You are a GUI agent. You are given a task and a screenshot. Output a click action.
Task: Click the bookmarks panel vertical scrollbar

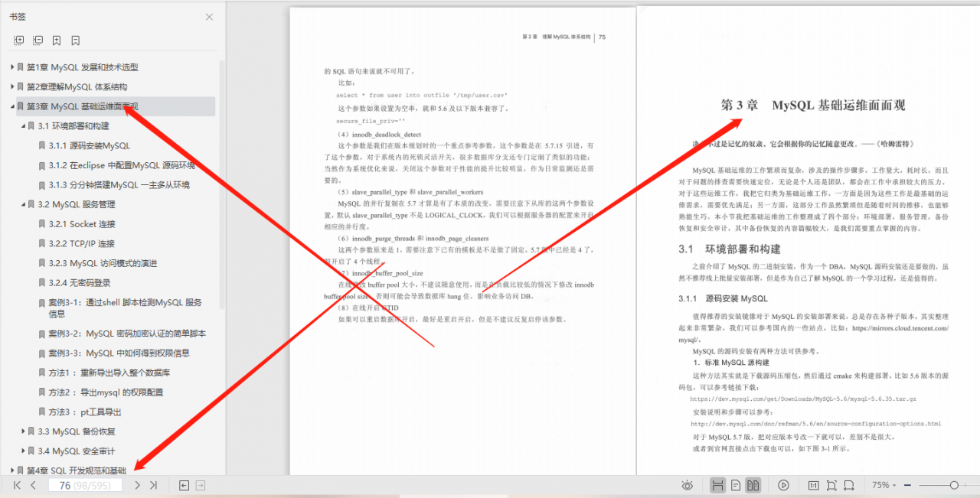pyautogui.click(x=222, y=184)
